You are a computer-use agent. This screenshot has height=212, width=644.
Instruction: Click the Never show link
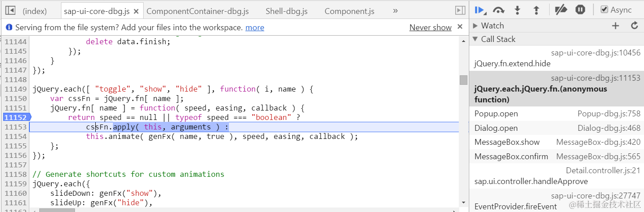pos(430,28)
